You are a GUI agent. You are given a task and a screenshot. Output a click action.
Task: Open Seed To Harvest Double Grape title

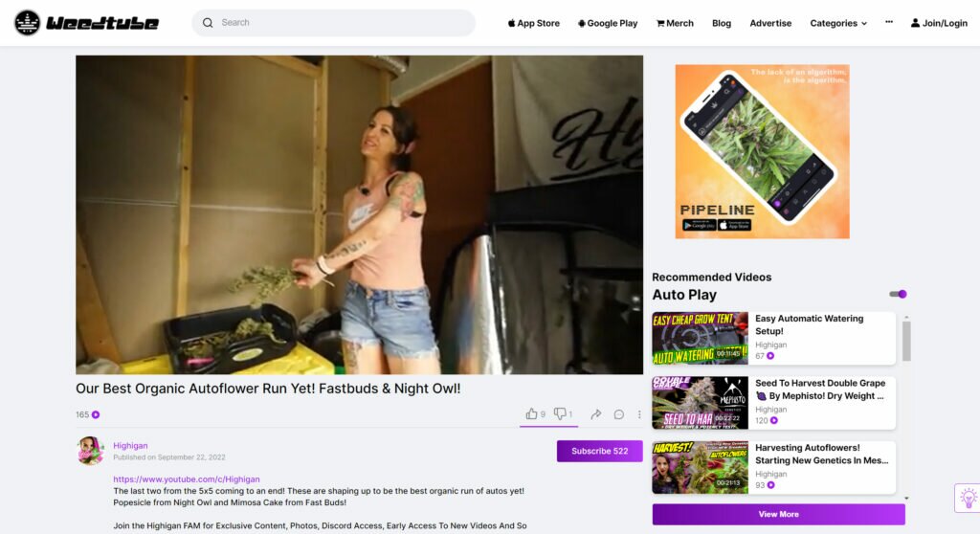click(820, 389)
